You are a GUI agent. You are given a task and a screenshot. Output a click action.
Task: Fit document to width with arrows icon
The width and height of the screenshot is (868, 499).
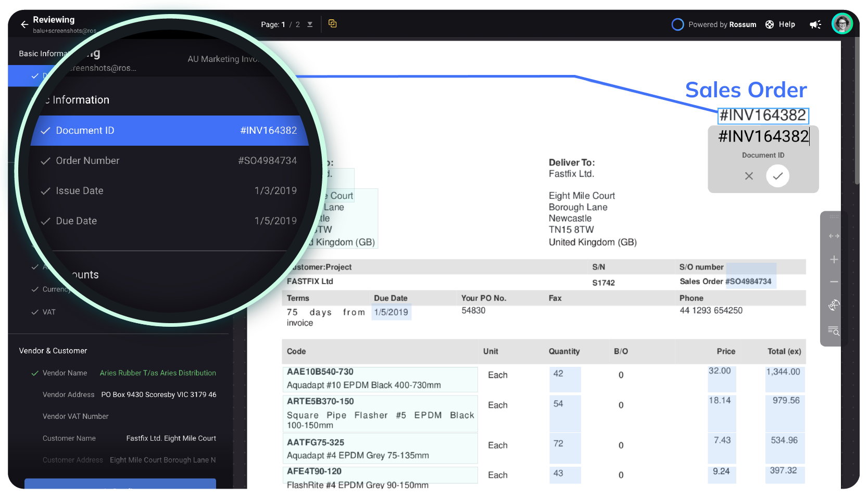[834, 236]
